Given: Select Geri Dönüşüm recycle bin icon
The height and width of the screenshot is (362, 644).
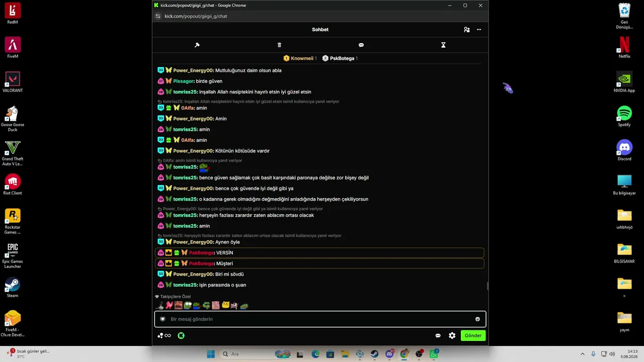Looking at the screenshot, I should 624,16.
